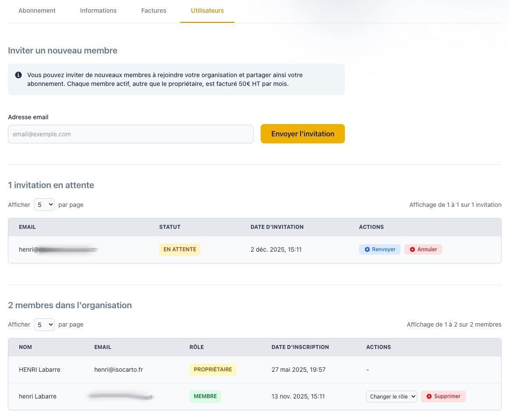Viewport: 509px width, 420px height.
Task: Click the red cross icon on Supprimer button
Action: [430, 396]
